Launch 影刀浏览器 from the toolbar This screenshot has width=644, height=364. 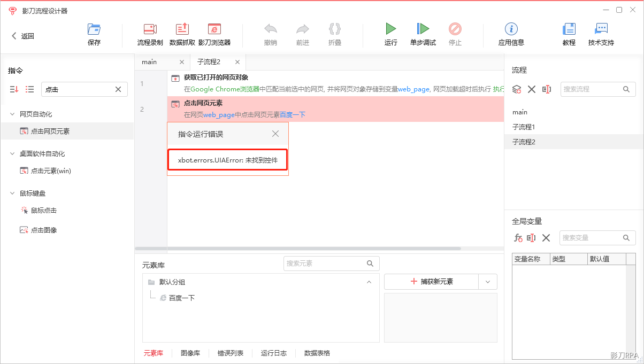214,29
